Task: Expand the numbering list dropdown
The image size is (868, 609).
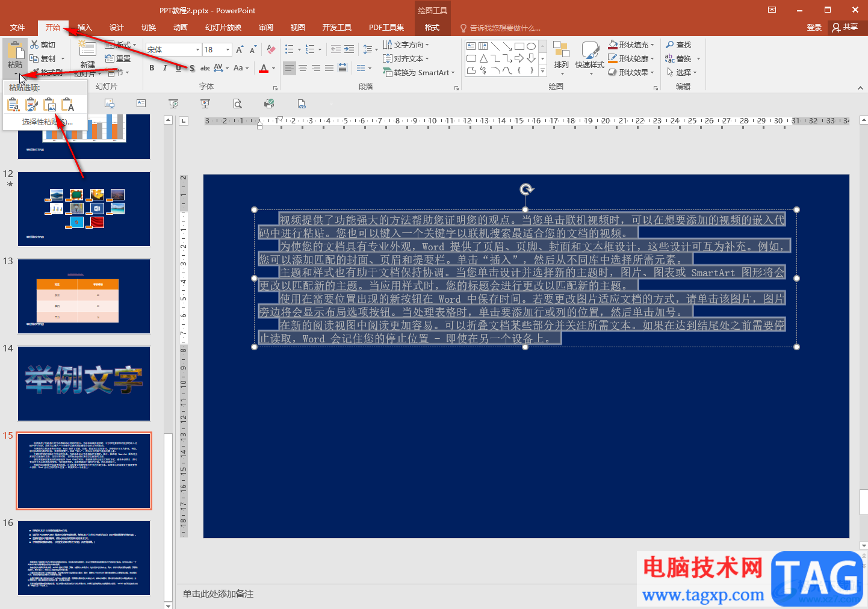Action: [x=320, y=49]
